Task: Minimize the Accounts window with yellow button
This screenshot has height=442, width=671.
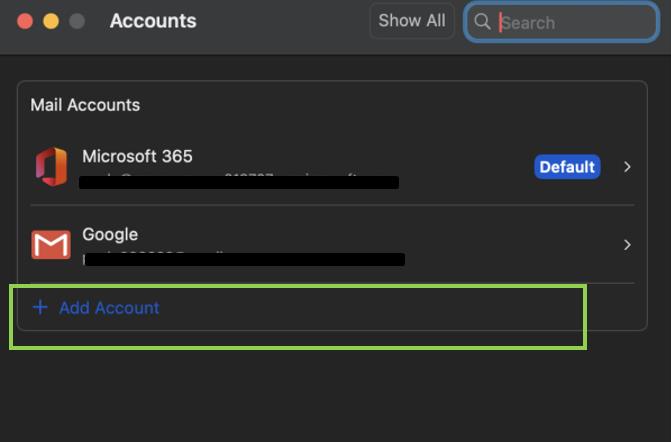Action: [51, 21]
